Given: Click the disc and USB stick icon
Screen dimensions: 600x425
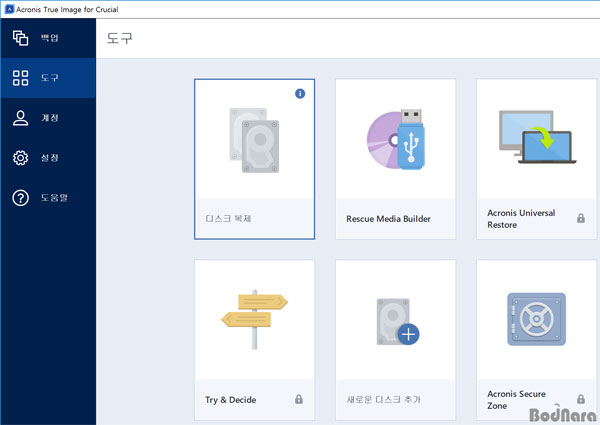Looking at the screenshot, I should pyautogui.click(x=396, y=139).
